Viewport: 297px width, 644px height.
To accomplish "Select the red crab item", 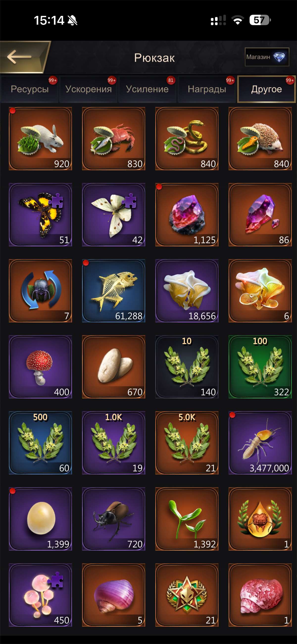I will pos(114,138).
